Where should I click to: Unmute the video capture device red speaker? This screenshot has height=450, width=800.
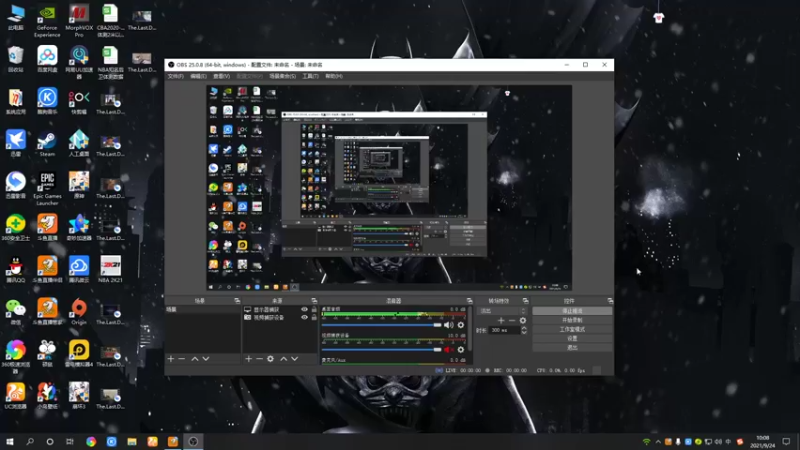coord(448,349)
